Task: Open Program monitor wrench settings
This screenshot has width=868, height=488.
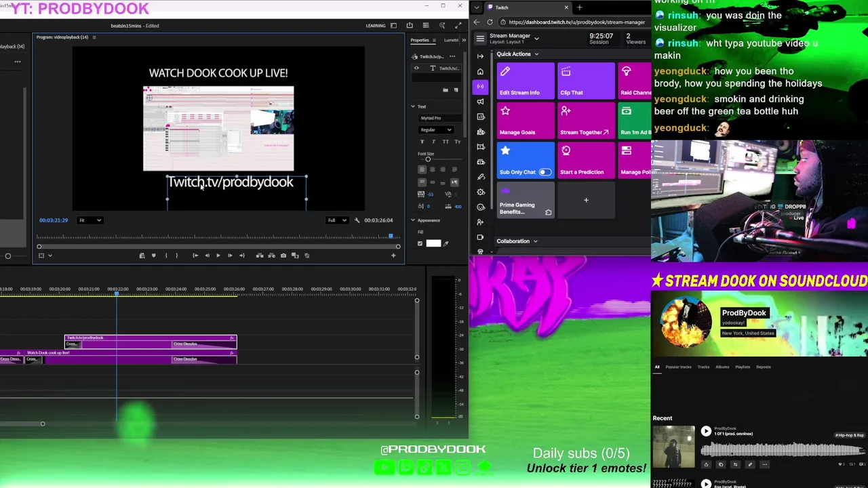Action: click(357, 220)
